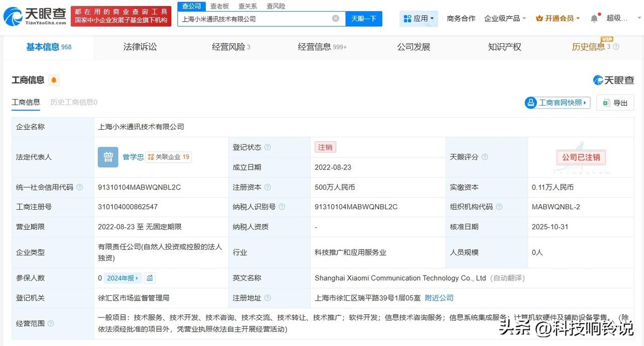Click help icon next to 注册地址
Viewport: 644px width, 346px height.
[268, 298]
